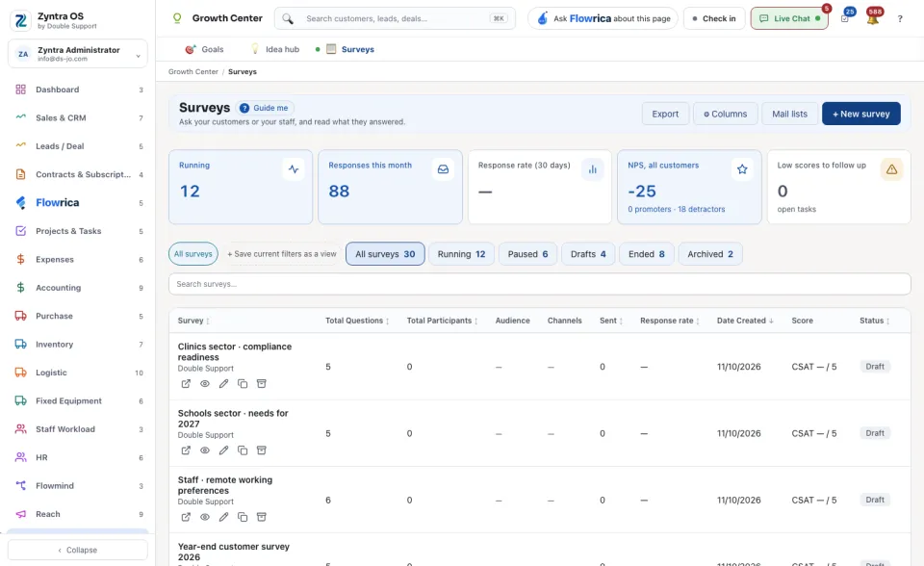Click the NPS card star icon
924x566 pixels.
pos(742,169)
